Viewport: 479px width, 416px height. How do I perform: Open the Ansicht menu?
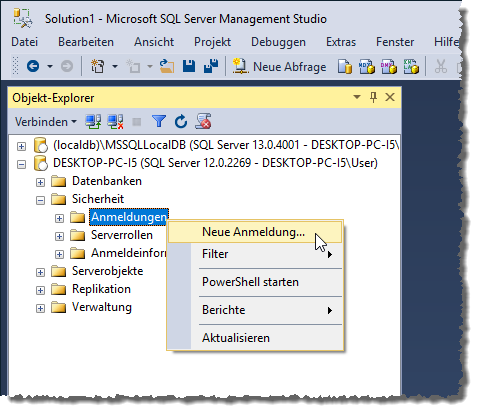154,42
